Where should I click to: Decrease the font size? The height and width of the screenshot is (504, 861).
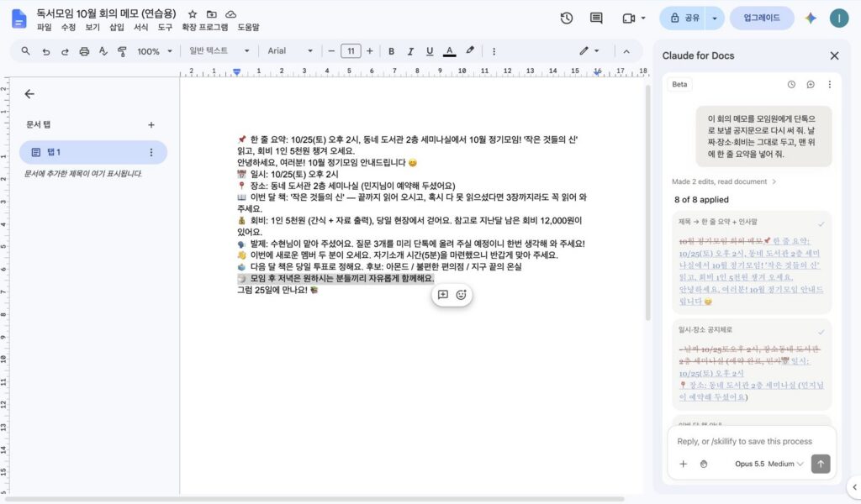pyautogui.click(x=331, y=51)
